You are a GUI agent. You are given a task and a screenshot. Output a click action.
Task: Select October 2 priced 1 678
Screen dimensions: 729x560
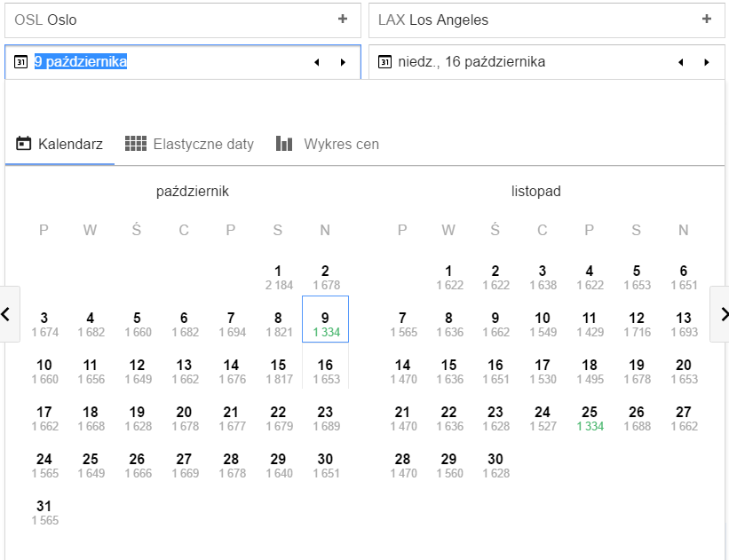tap(326, 278)
